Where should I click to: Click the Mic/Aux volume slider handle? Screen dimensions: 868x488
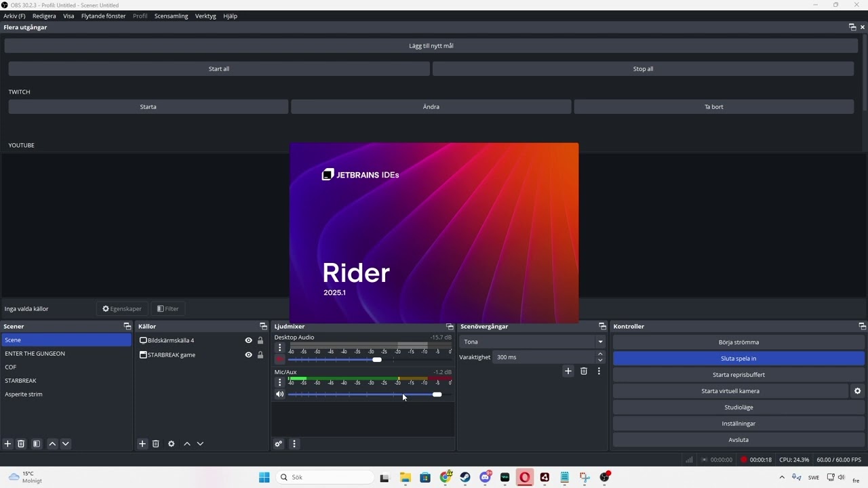click(x=437, y=394)
